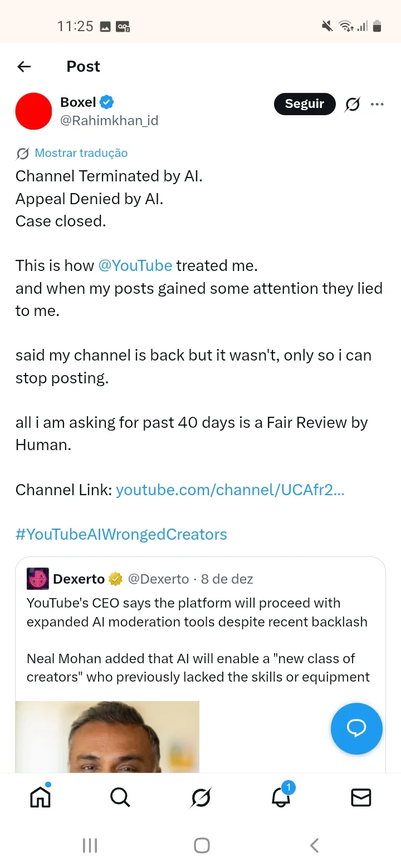The width and height of the screenshot is (401, 868).
Task: Open the Grok tab in bottom bar
Action: 200,797
